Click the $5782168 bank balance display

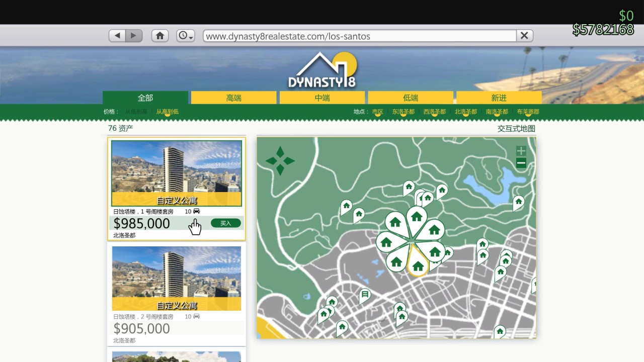pyautogui.click(x=603, y=30)
